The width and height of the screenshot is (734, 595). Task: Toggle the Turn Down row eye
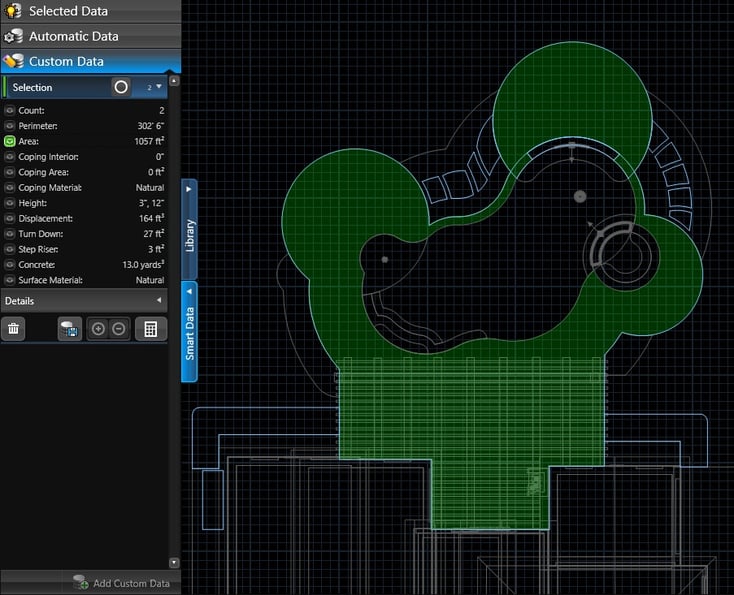[x=9, y=234]
